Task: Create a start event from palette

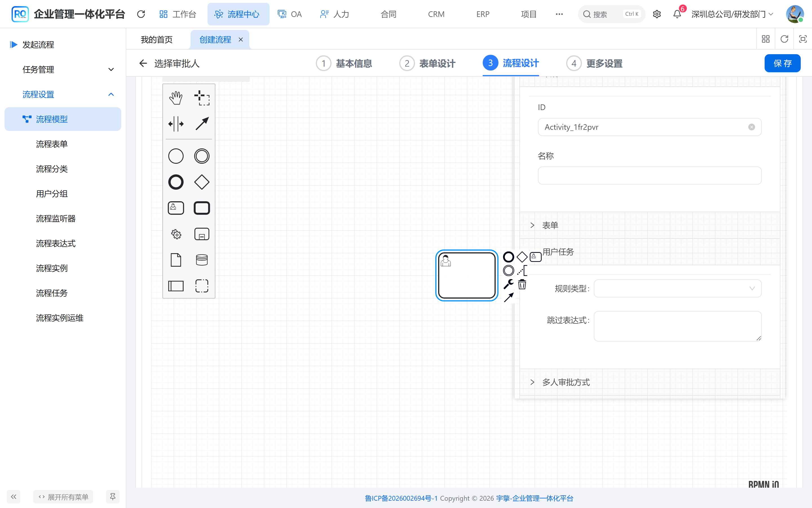Action: 175,156
